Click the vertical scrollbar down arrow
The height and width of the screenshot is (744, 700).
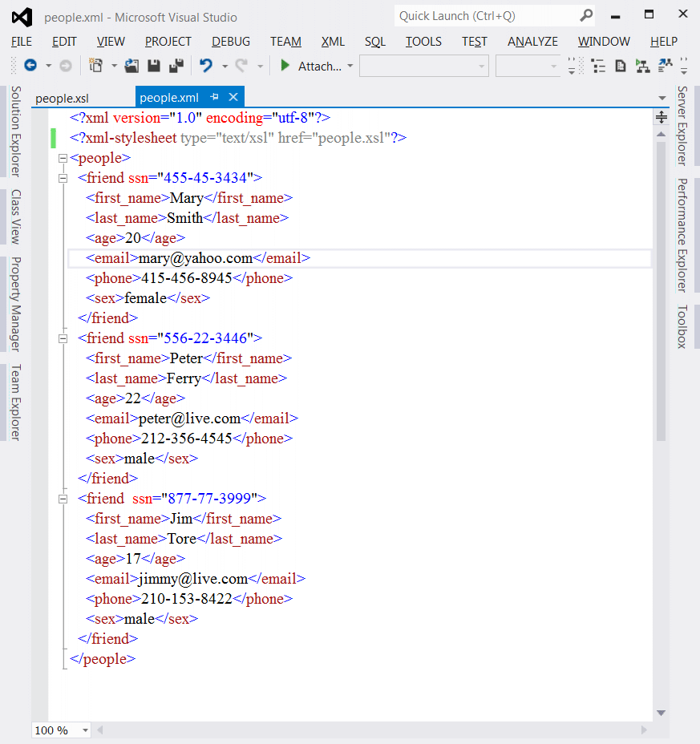click(661, 713)
